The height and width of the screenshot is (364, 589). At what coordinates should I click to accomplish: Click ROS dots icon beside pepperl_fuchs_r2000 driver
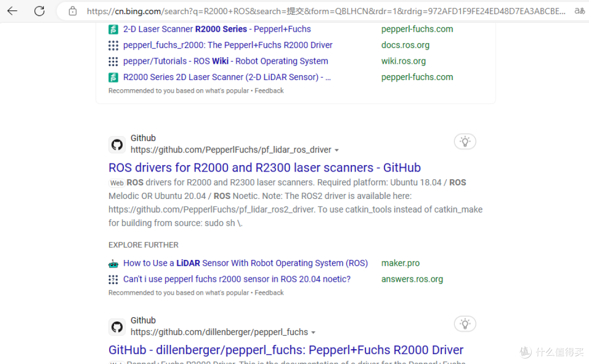tap(113, 45)
